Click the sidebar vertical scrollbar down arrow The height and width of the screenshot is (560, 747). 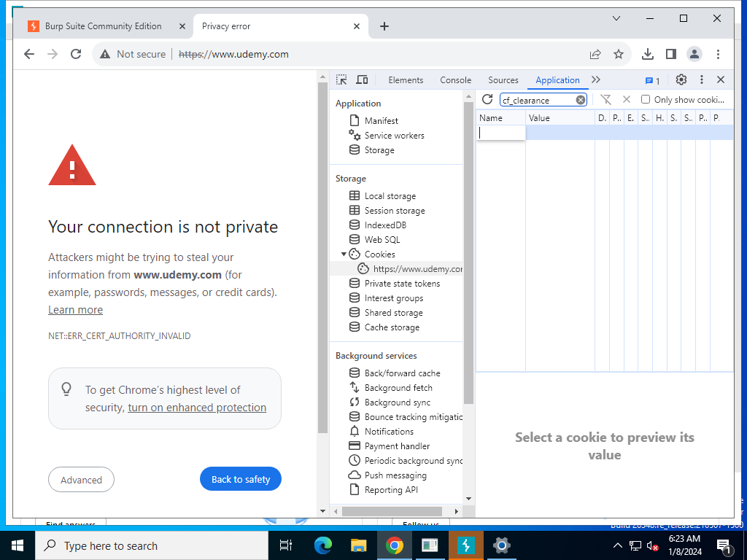468,499
